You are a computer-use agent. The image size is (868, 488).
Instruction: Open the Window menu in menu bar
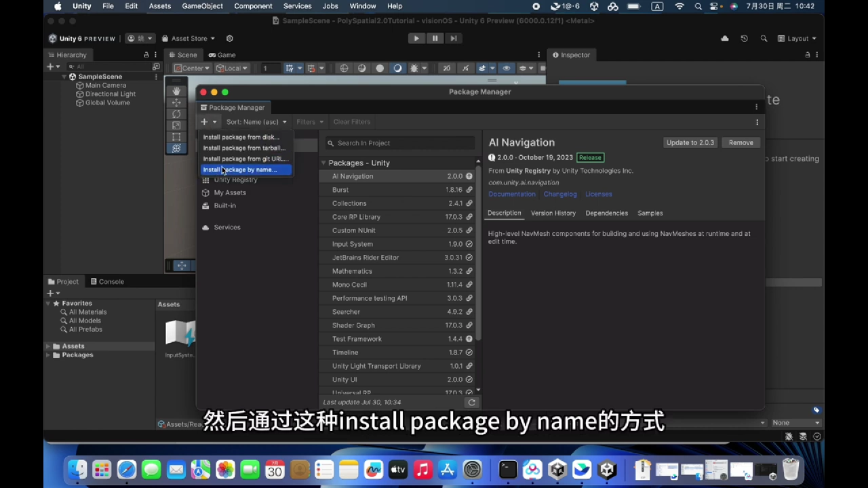[x=363, y=6]
